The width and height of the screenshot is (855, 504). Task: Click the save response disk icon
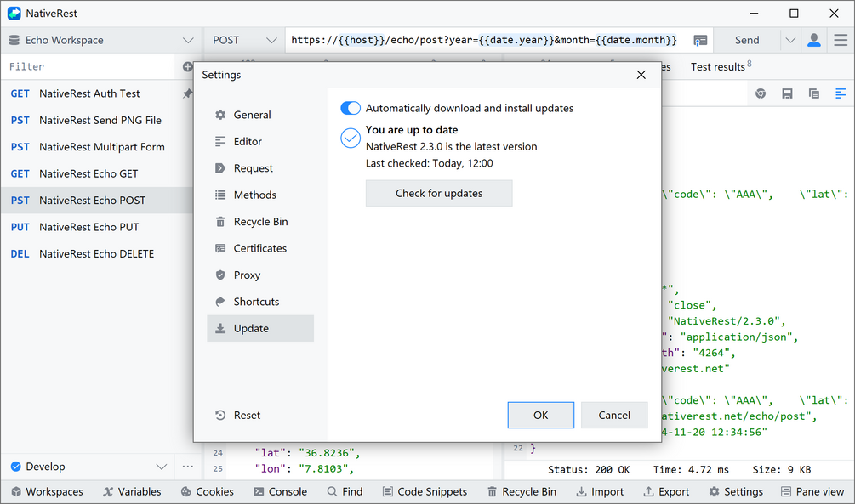coord(787,93)
